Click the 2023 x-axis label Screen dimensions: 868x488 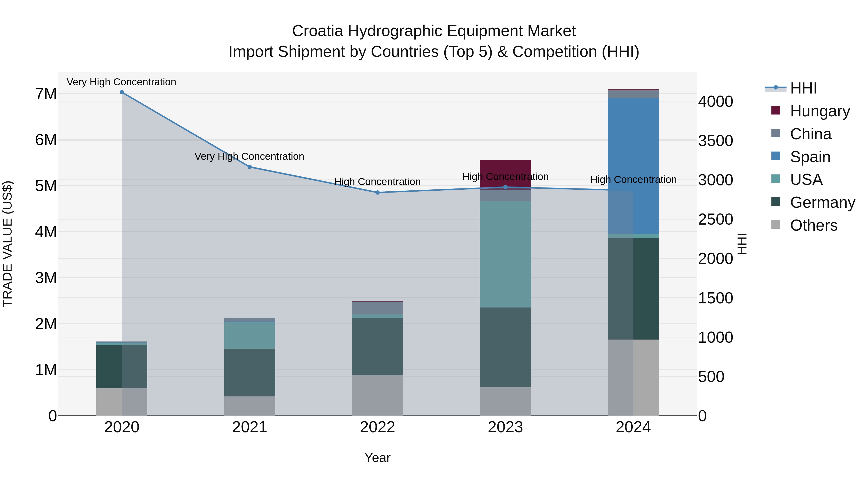(x=505, y=427)
